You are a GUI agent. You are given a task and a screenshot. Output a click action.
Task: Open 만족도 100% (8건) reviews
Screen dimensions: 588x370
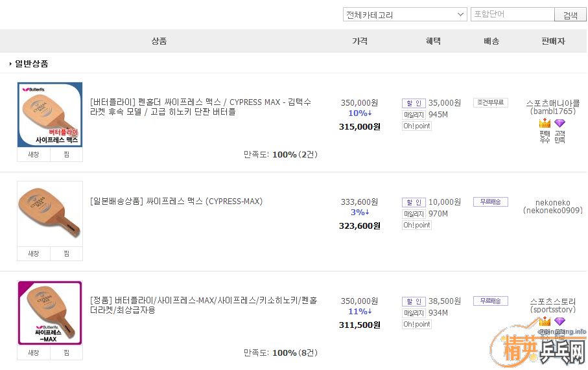pos(281,353)
